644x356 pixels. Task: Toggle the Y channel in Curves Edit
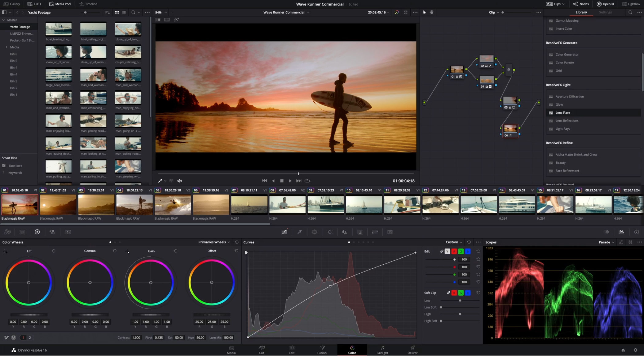coord(447,251)
